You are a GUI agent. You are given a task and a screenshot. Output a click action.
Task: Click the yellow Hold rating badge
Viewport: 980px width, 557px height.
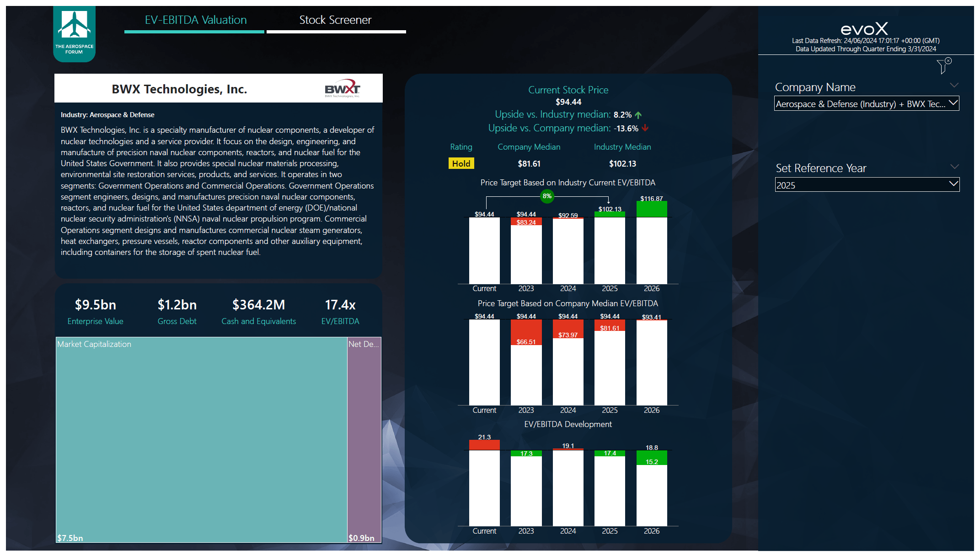[x=461, y=163]
